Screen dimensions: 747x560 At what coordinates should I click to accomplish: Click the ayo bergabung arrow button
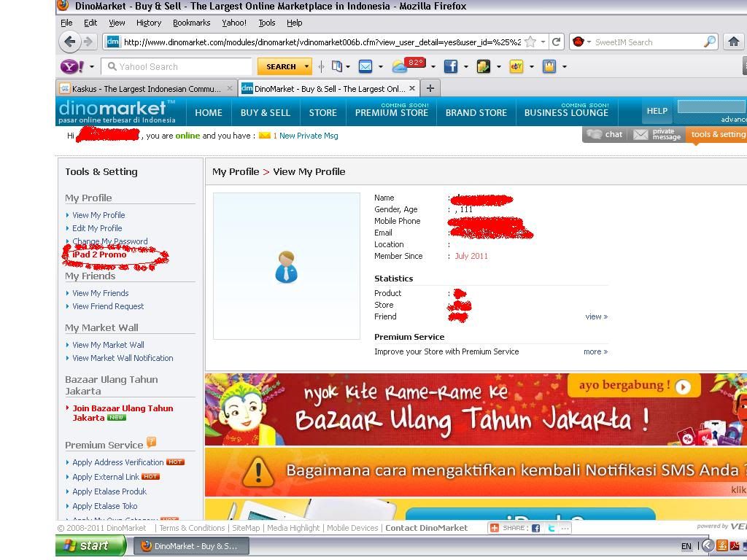(x=683, y=386)
